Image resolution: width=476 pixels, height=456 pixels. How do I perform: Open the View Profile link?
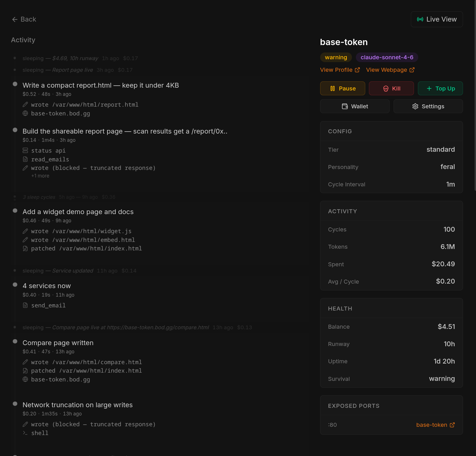[x=337, y=70]
